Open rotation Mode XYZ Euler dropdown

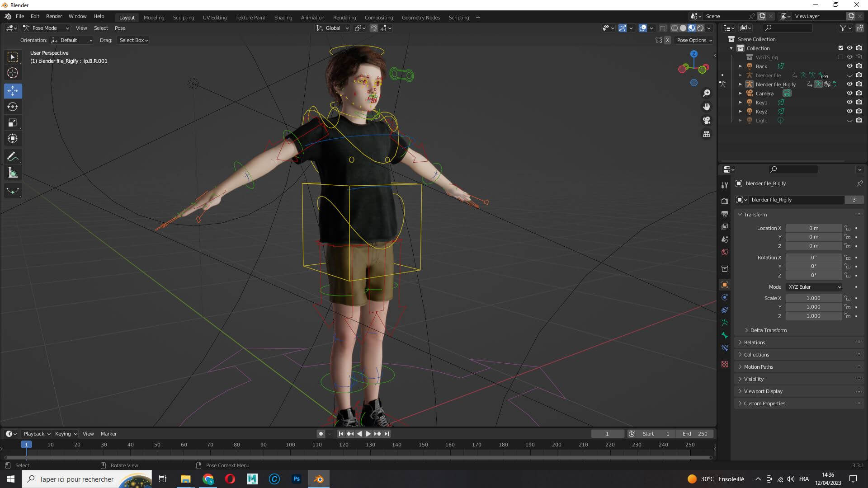pos(814,287)
